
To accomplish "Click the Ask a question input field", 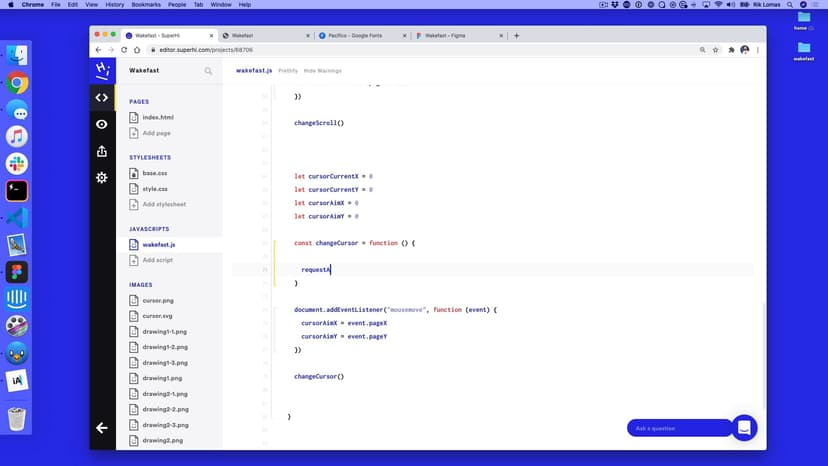I will [680, 428].
